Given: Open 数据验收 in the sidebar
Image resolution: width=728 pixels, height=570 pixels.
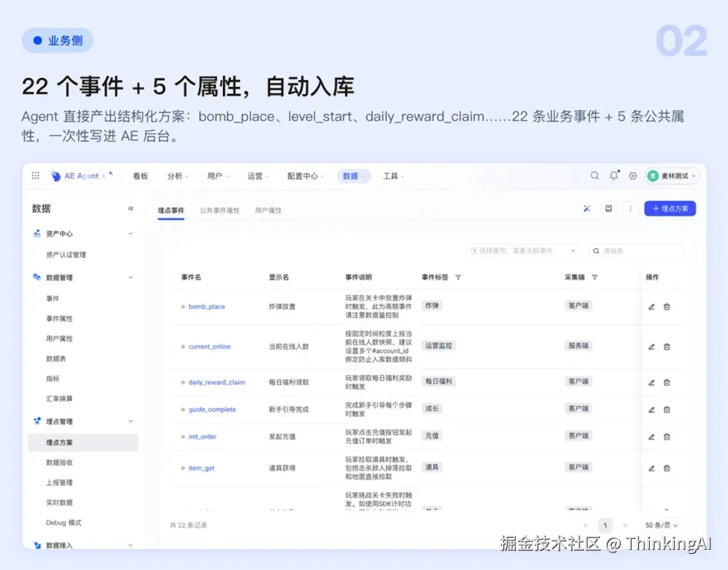Looking at the screenshot, I should (59, 463).
